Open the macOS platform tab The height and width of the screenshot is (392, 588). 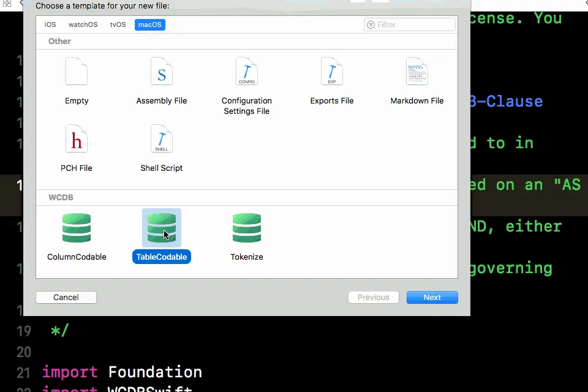[x=150, y=24]
